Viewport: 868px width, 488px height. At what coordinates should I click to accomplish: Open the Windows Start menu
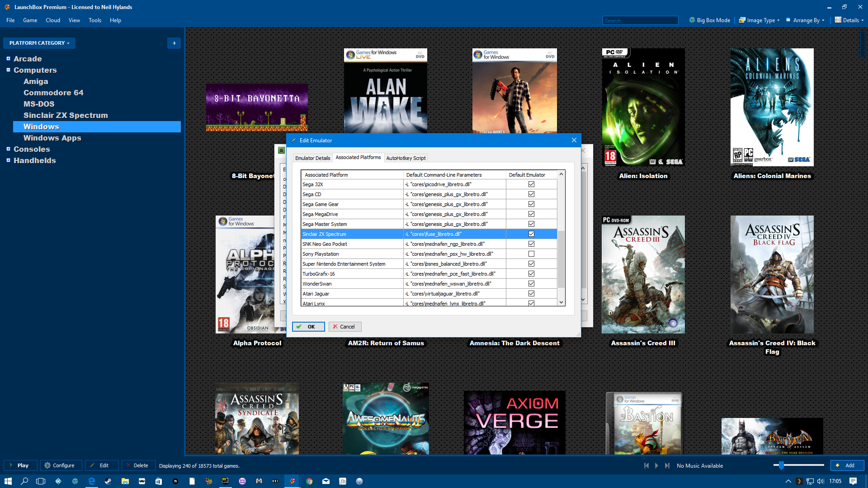[8, 481]
